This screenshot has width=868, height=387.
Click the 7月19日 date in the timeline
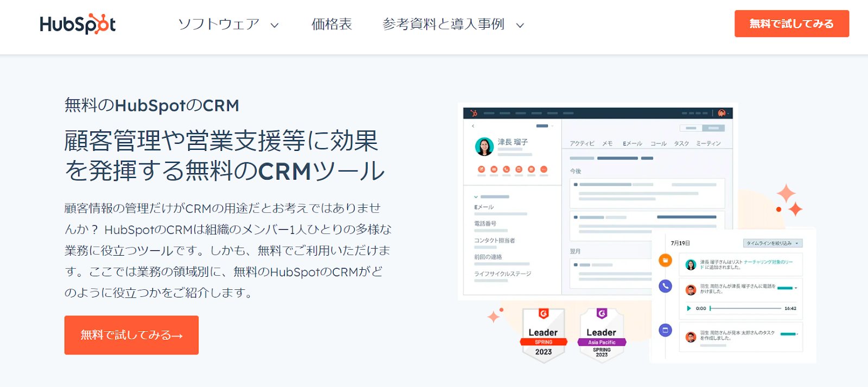pyautogui.click(x=680, y=243)
